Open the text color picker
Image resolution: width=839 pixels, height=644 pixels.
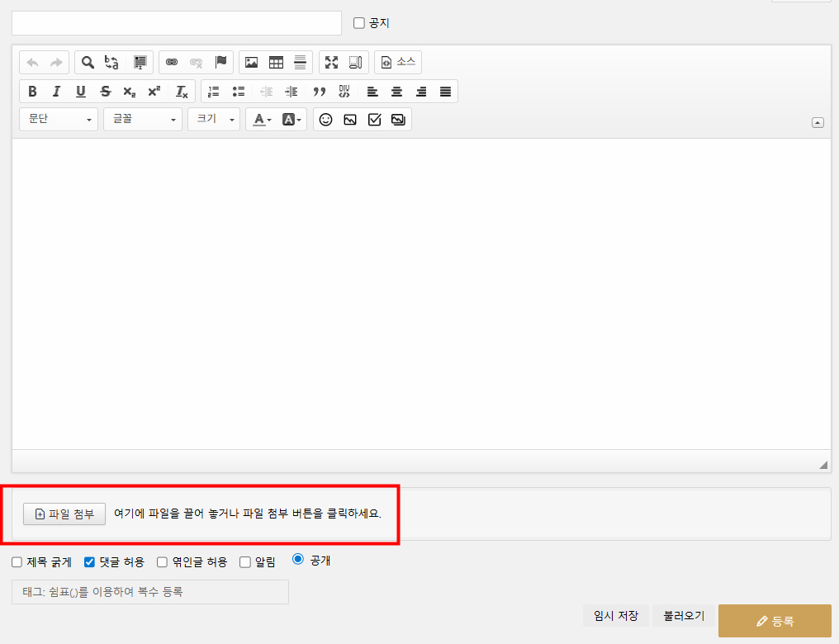tap(262, 120)
